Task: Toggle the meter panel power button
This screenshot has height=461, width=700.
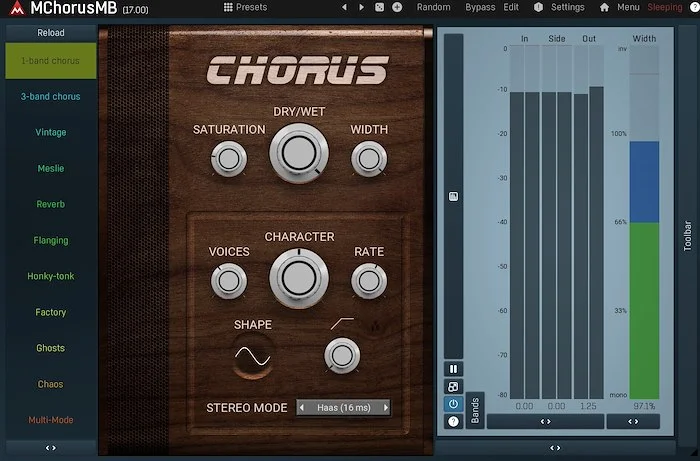Action: click(453, 404)
